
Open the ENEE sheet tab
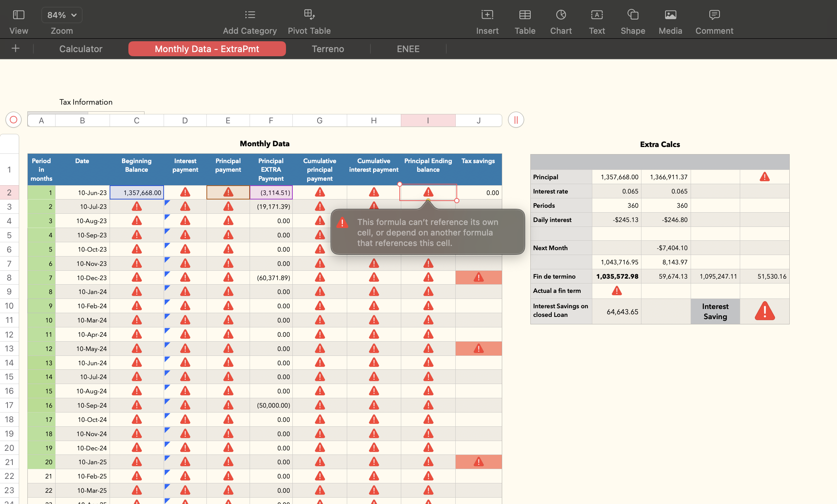[408, 49]
